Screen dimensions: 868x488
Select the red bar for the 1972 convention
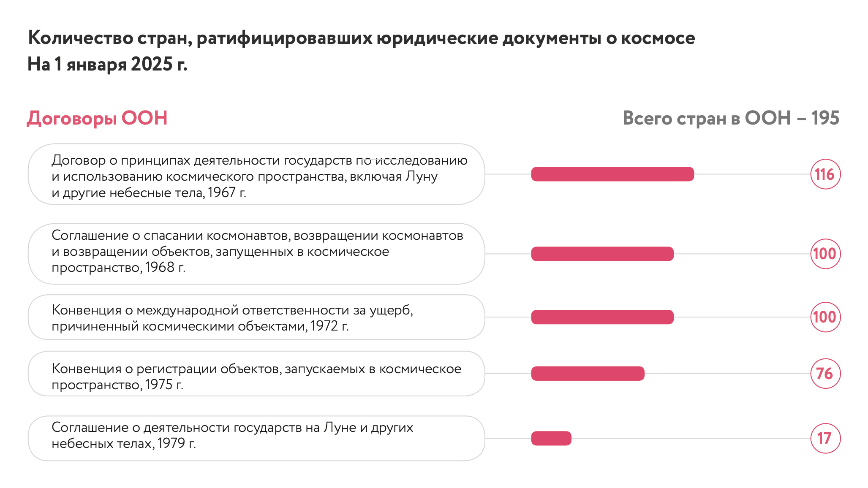click(602, 317)
